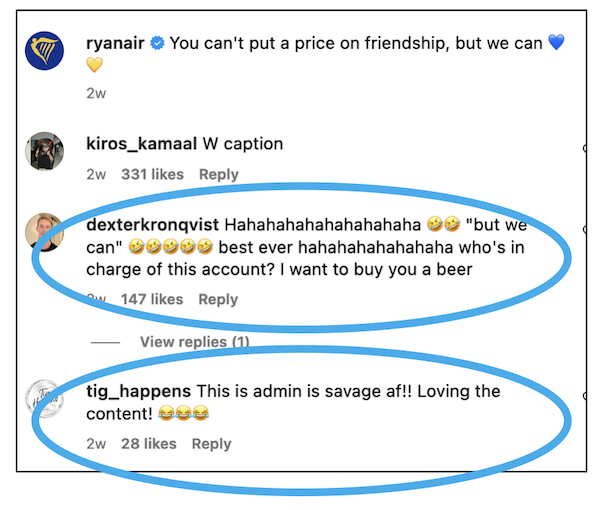The height and width of the screenshot is (510, 600).
Task: Open dexterkronqvist's profile picture
Action: coord(44,230)
